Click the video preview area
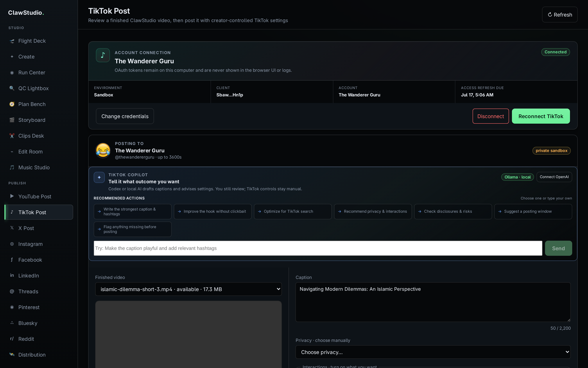 188,334
